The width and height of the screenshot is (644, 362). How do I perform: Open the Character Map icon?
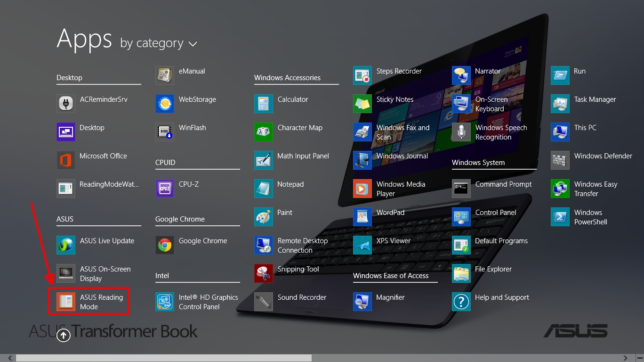coord(264,132)
